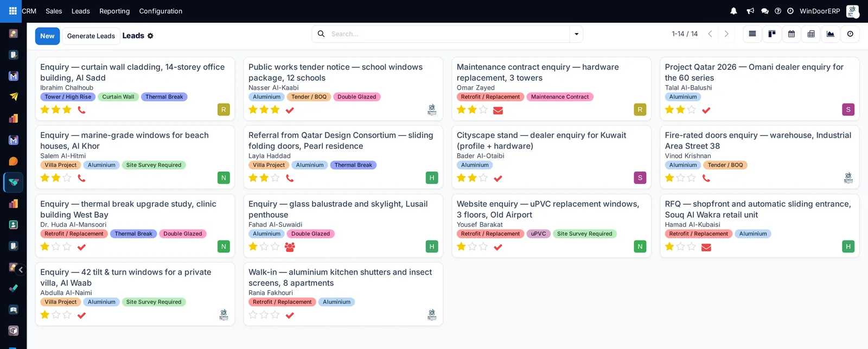Viewport: 868px width, 349px height.
Task: Open the conversations chat bubbles icon
Action: click(765, 11)
